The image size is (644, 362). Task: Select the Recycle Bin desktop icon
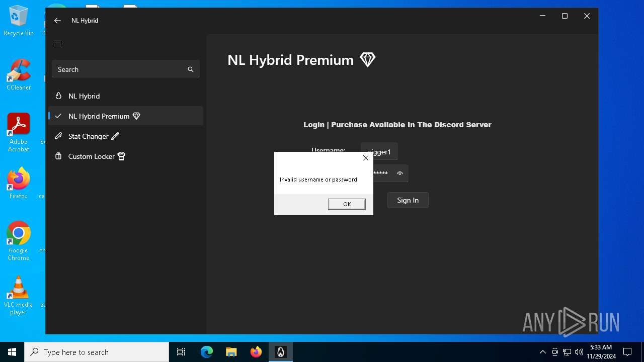point(19,21)
